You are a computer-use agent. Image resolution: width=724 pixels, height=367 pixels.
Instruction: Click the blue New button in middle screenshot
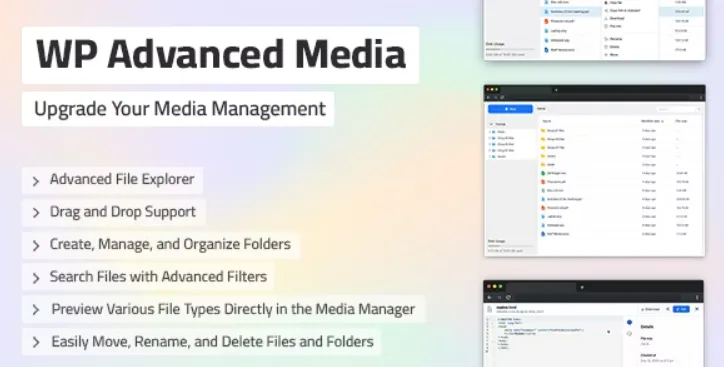click(510, 109)
